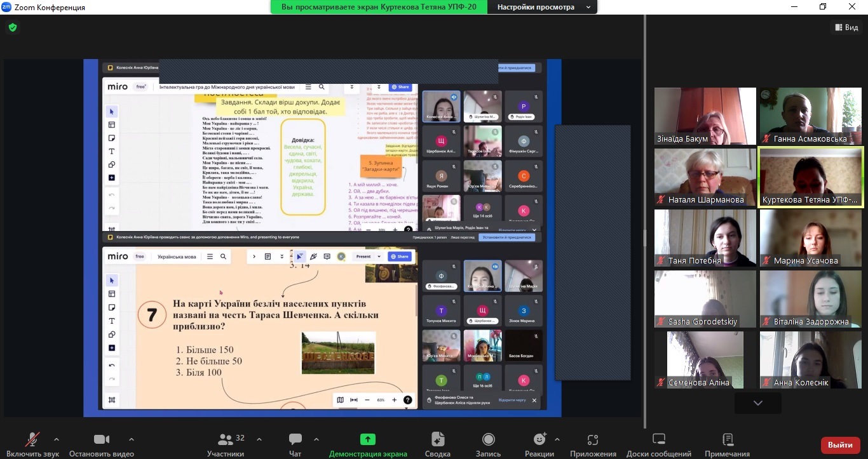Open hamburger menu beside Українська мова
Image resolution: width=868 pixels, height=459 pixels.
210,256
